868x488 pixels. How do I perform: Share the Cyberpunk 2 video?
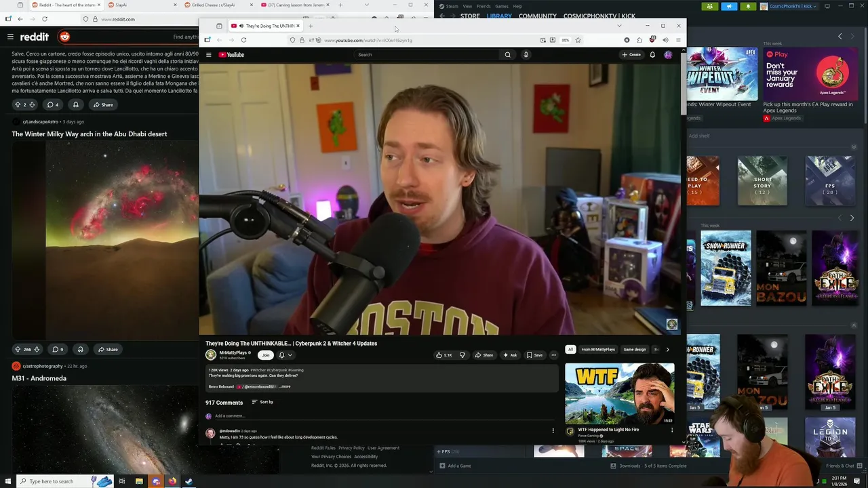tap(484, 355)
